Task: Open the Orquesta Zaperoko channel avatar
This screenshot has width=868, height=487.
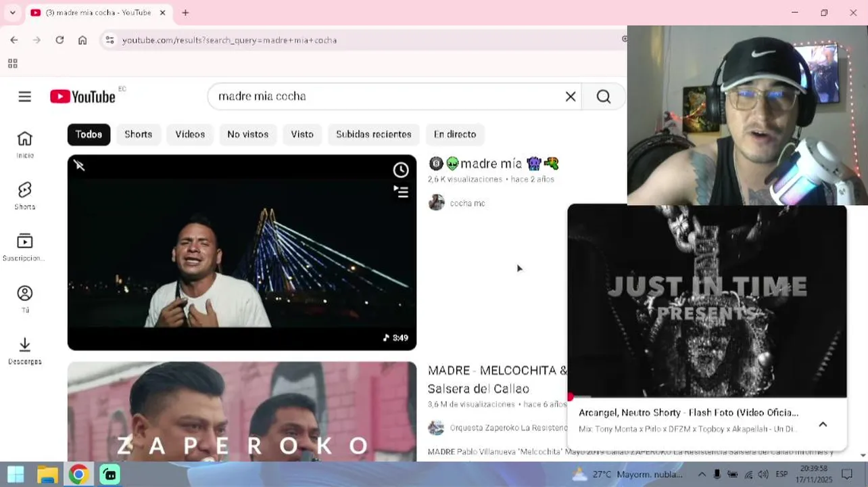Action: point(437,427)
